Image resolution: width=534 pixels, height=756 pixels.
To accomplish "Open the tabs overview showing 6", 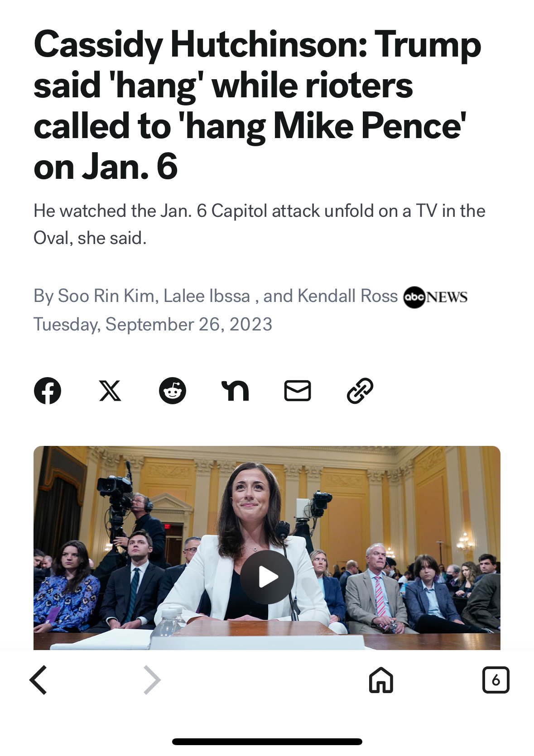I will 496,679.
